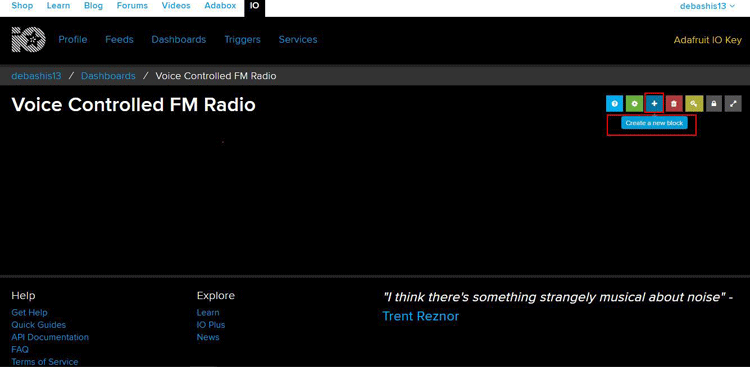750x367 pixels.
Task: Open the News footer link
Action: pos(208,337)
